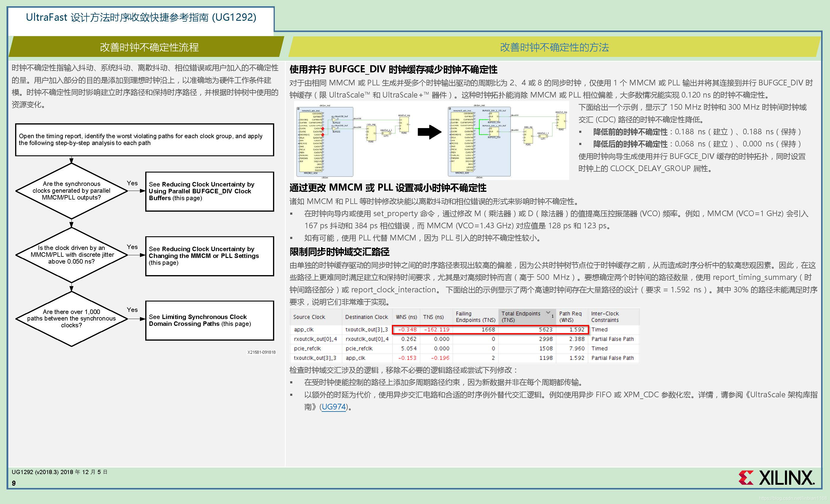
Task: Click the WNS value 5.054
Action: (x=408, y=348)
